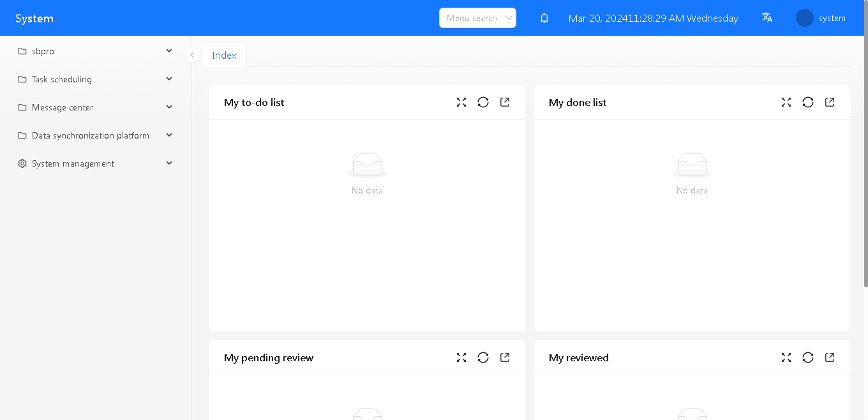Maximize the My done list panel
Viewport: 868px width, 420px height.
pos(786,102)
